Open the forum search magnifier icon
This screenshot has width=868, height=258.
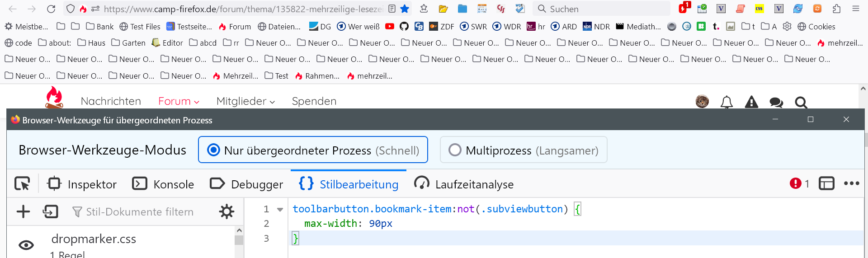pyautogui.click(x=801, y=103)
